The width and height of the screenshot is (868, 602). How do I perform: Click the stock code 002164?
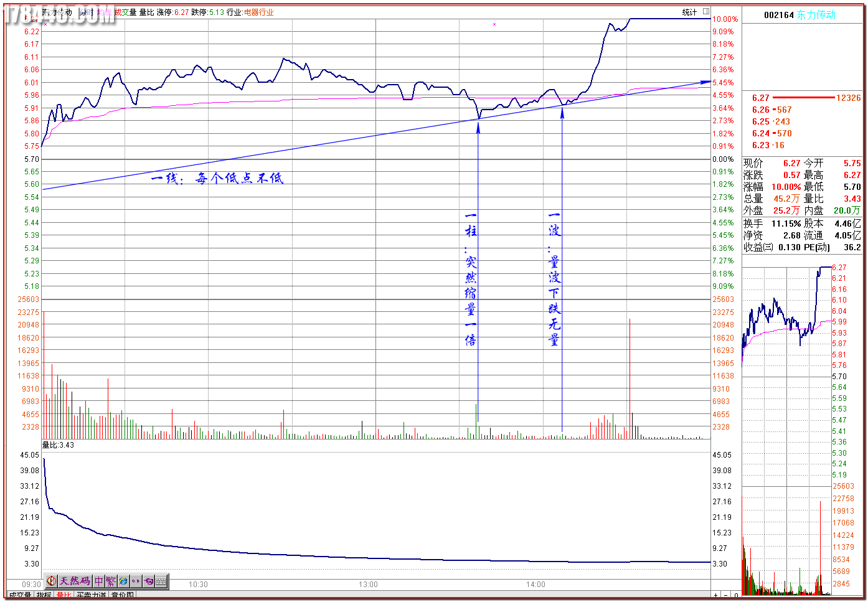click(779, 15)
